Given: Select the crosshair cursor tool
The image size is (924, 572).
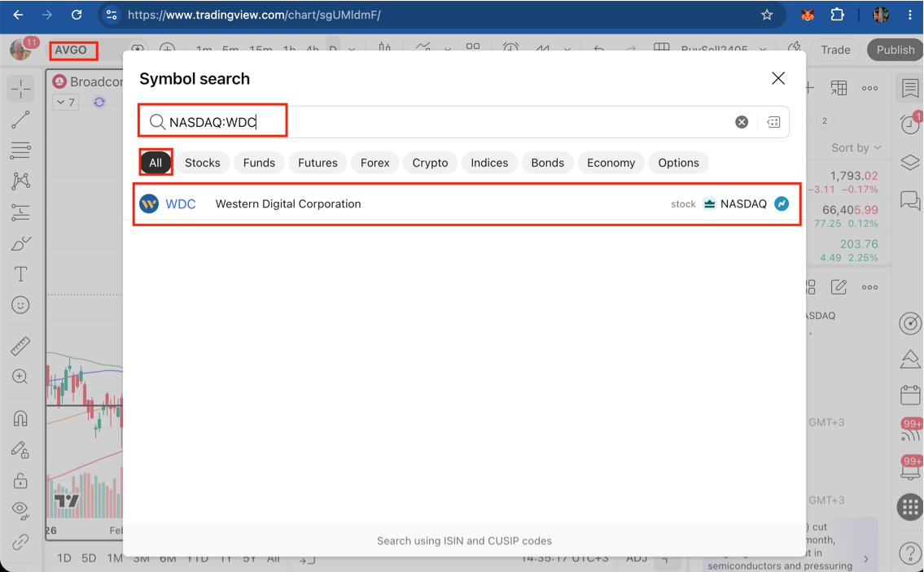Looking at the screenshot, I should [20, 89].
